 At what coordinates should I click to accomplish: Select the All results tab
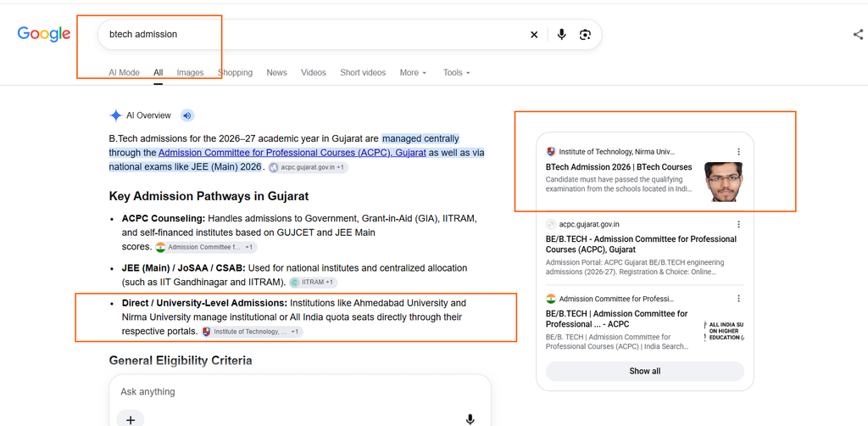click(159, 73)
